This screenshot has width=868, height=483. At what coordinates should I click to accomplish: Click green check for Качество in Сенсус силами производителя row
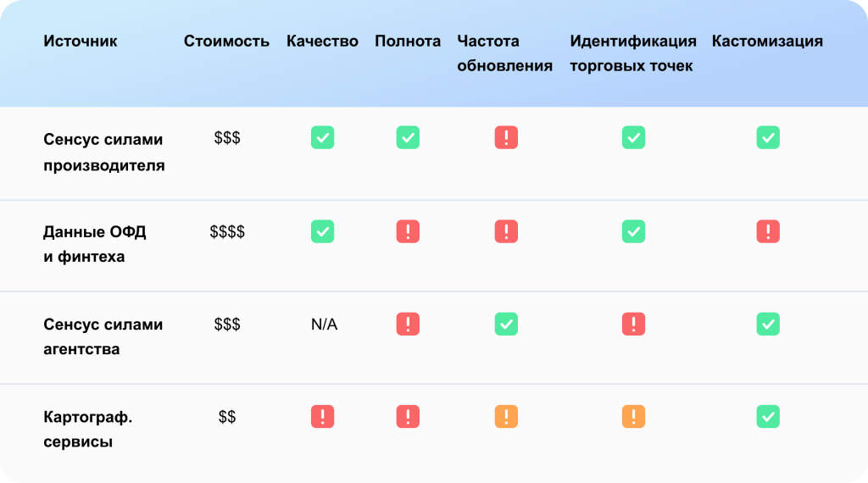point(322,137)
